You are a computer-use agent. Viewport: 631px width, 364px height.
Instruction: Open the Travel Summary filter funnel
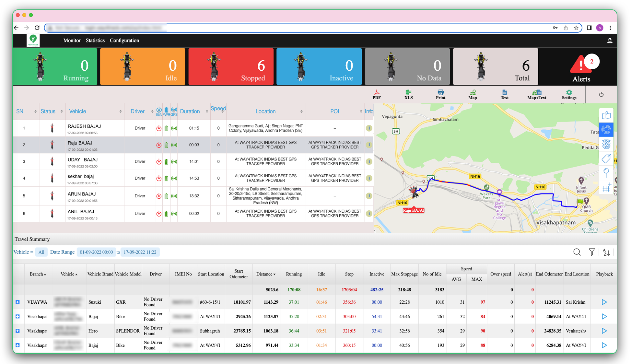pyautogui.click(x=592, y=252)
